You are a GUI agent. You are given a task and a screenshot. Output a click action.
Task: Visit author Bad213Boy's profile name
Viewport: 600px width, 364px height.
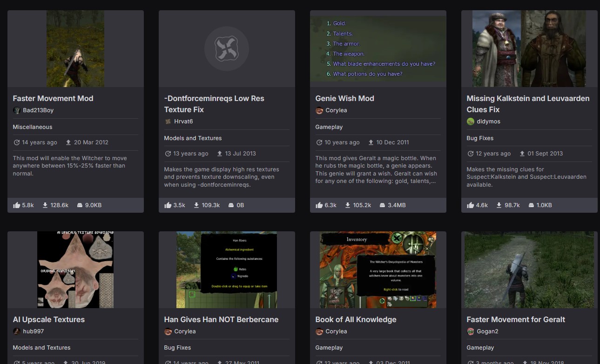tap(38, 110)
